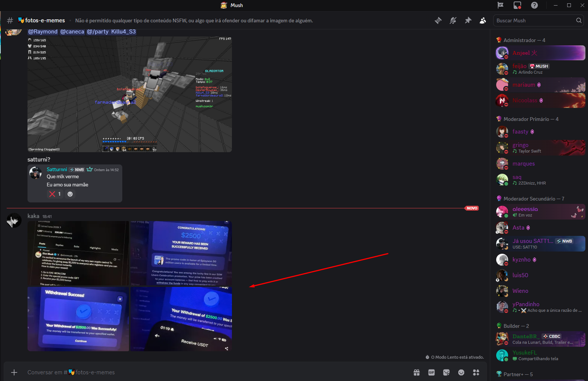Image resolution: width=588 pixels, height=381 pixels.
Task: Open the gift Nitro icon
Action: click(x=417, y=372)
